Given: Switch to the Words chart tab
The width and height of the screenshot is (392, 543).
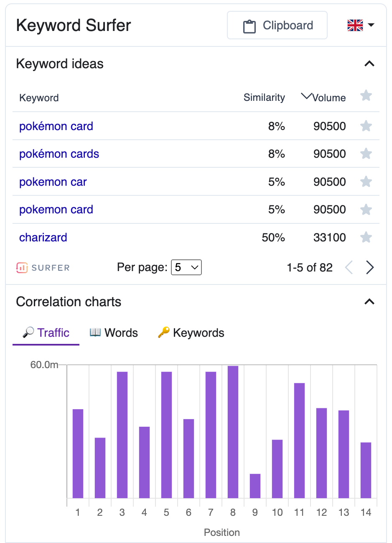Looking at the screenshot, I should point(114,333).
